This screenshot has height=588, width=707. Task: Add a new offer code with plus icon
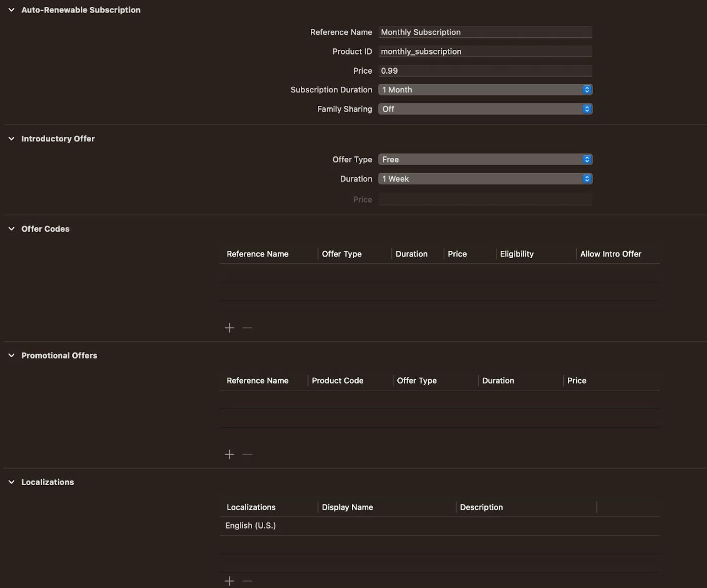tap(229, 328)
